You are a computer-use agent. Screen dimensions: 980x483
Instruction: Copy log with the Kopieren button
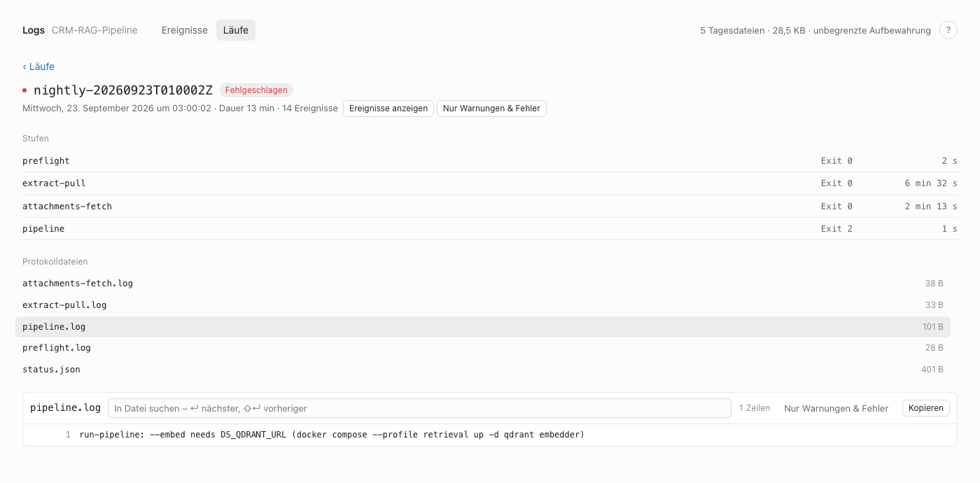pyautogui.click(x=926, y=408)
